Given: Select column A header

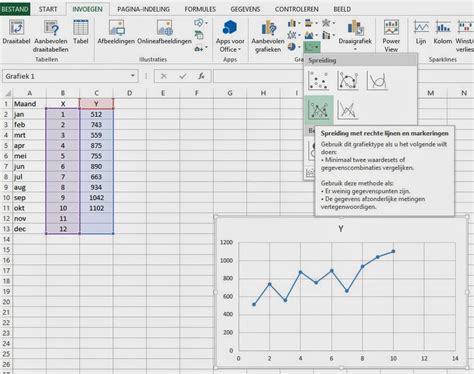Looking at the screenshot, I should tap(29, 93).
